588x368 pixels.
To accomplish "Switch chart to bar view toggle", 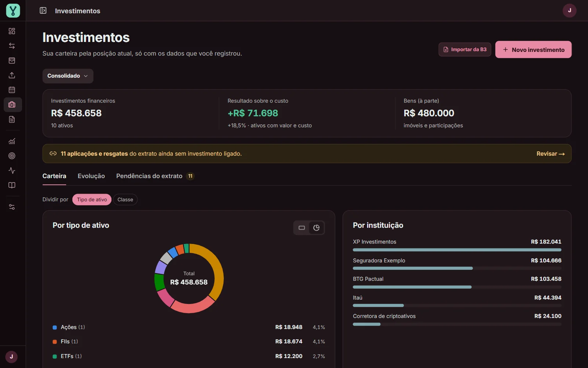I will tap(302, 228).
